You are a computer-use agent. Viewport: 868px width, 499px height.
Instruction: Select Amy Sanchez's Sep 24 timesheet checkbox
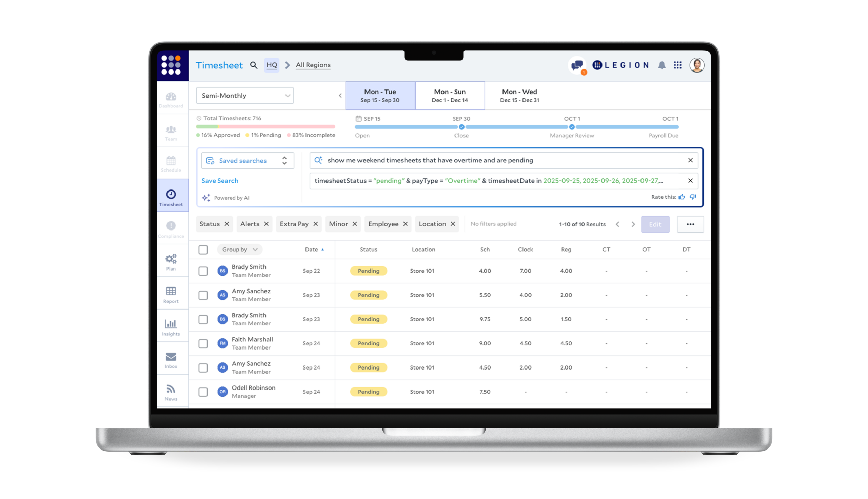pyautogui.click(x=203, y=367)
